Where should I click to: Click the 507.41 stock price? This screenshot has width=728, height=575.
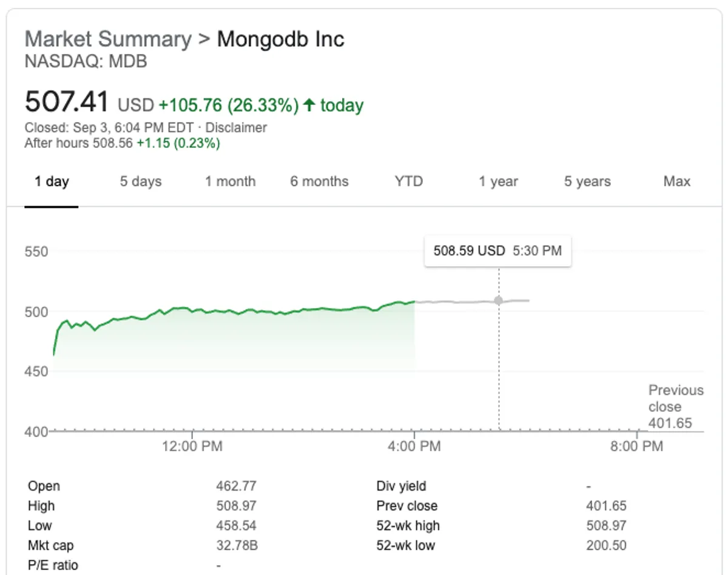(x=67, y=102)
